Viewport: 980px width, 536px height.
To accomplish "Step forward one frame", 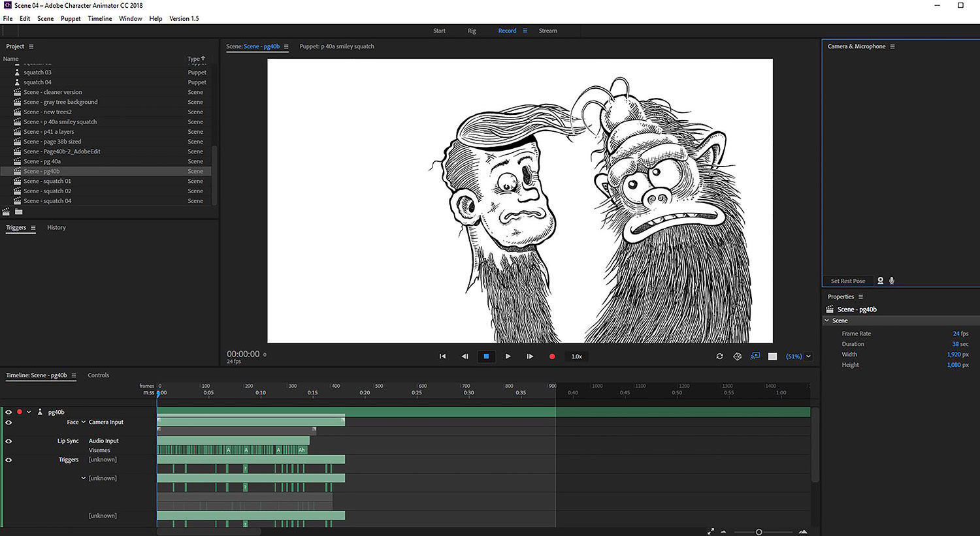I will tap(530, 356).
